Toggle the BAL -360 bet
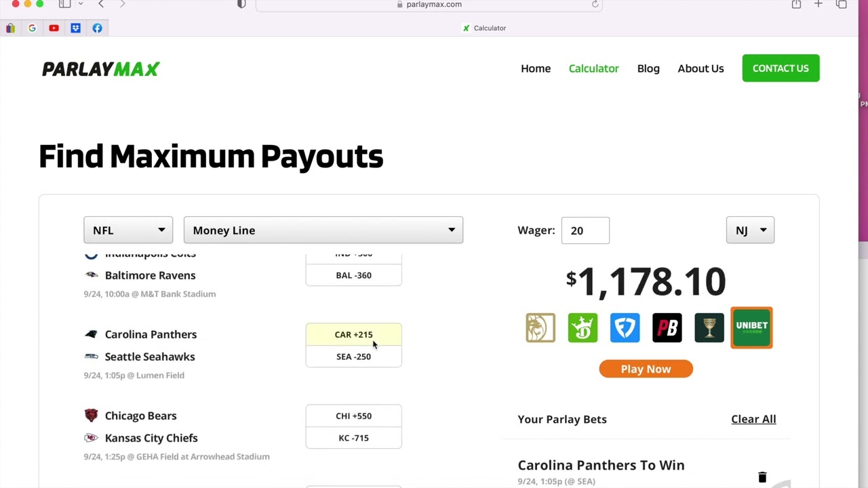 coord(353,275)
